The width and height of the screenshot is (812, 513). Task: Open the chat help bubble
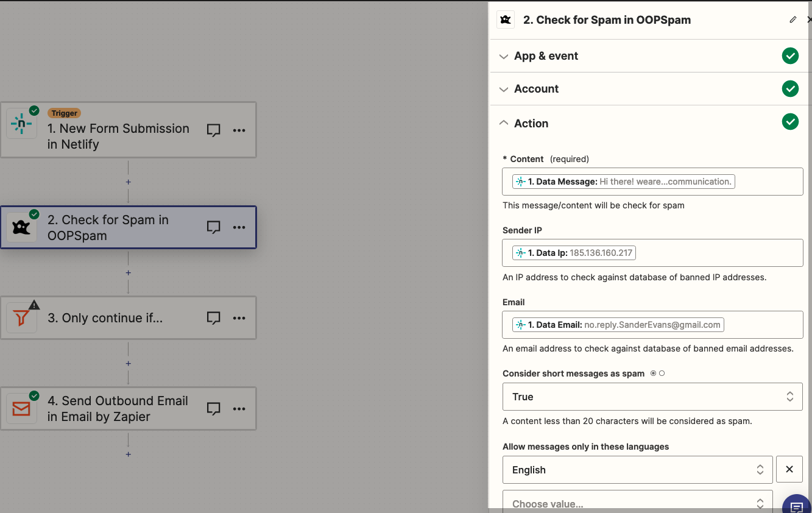[796, 506]
